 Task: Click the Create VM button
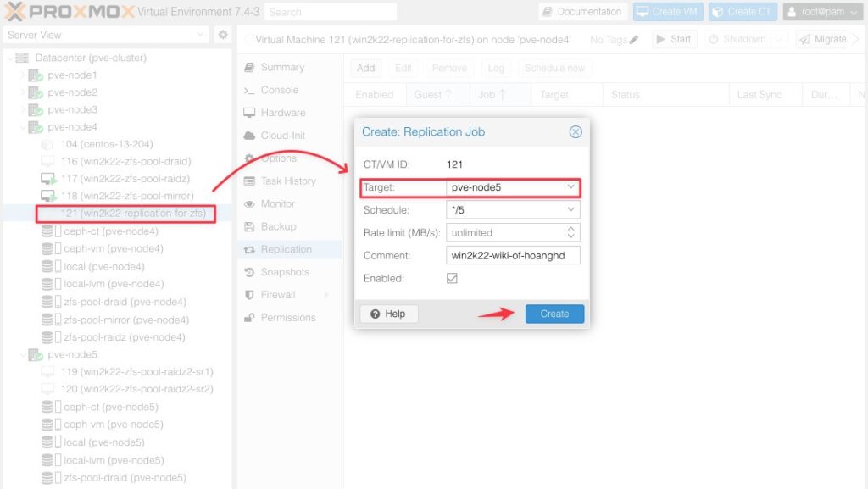[668, 12]
